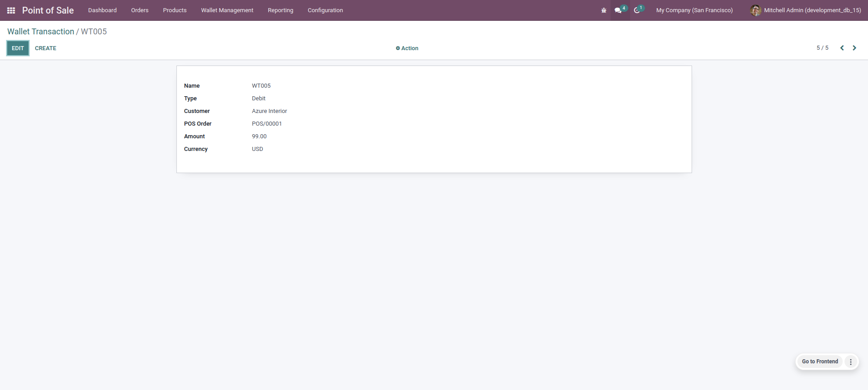Open the Dashboard menu
The width and height of the screenshot is (868, 390).
click(102, 10)
